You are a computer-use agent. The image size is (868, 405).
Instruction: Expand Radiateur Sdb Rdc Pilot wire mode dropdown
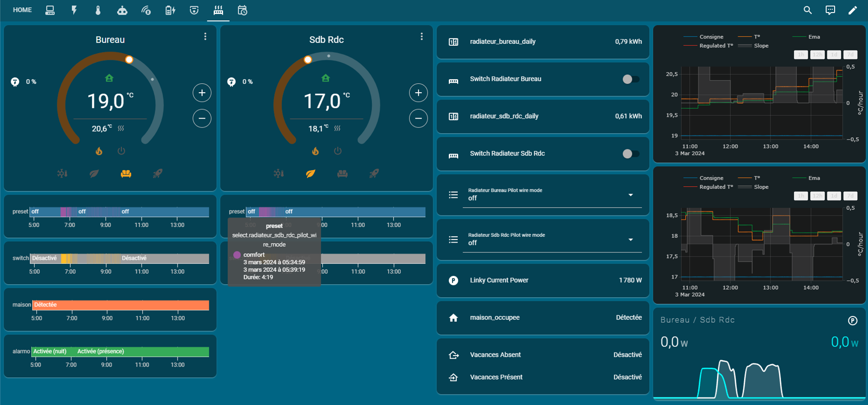pos(630,240)
